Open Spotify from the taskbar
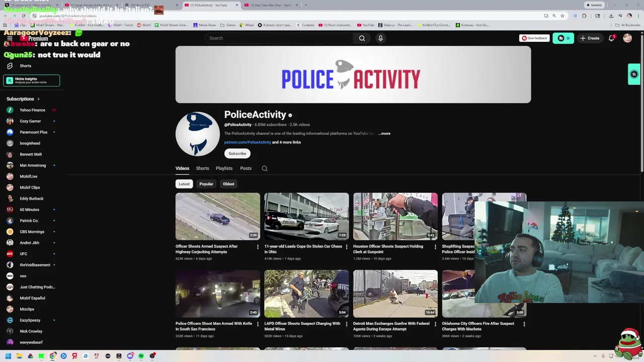This screenshot has height=362, width=644. click(141, 356)
